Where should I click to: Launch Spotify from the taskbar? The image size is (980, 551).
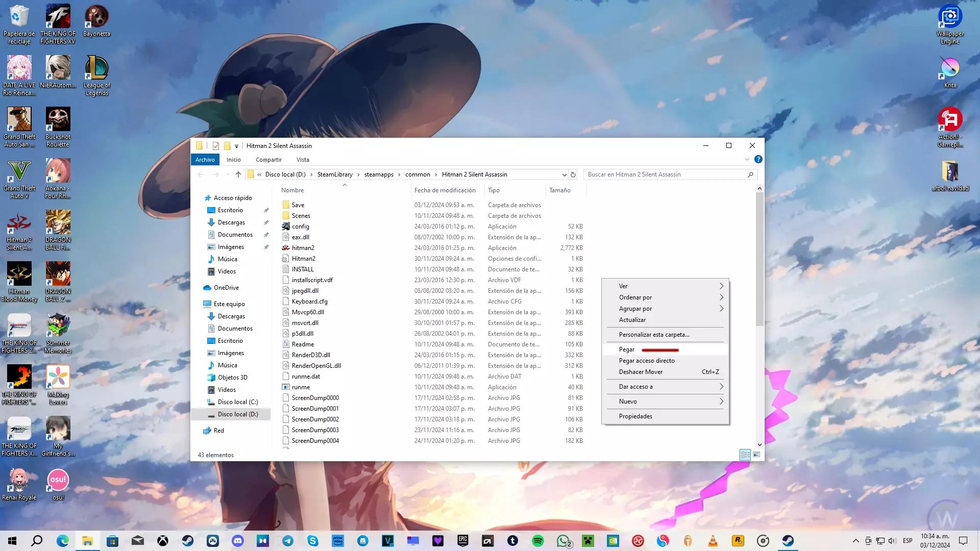(537, 541)
